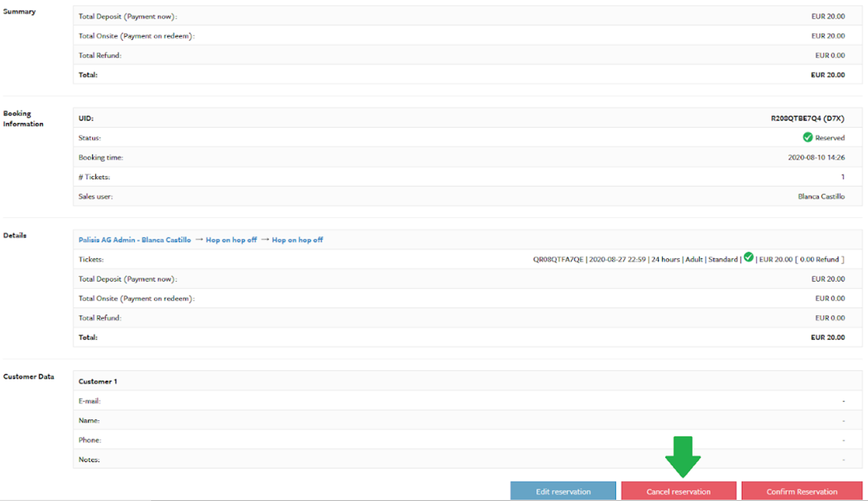Click the Reserved status text

tap(830, 138)
